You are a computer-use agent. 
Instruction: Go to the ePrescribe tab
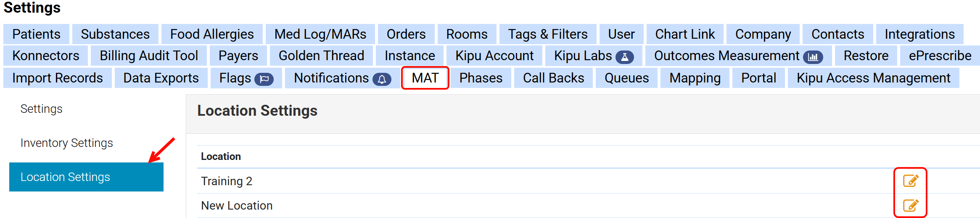940,56
